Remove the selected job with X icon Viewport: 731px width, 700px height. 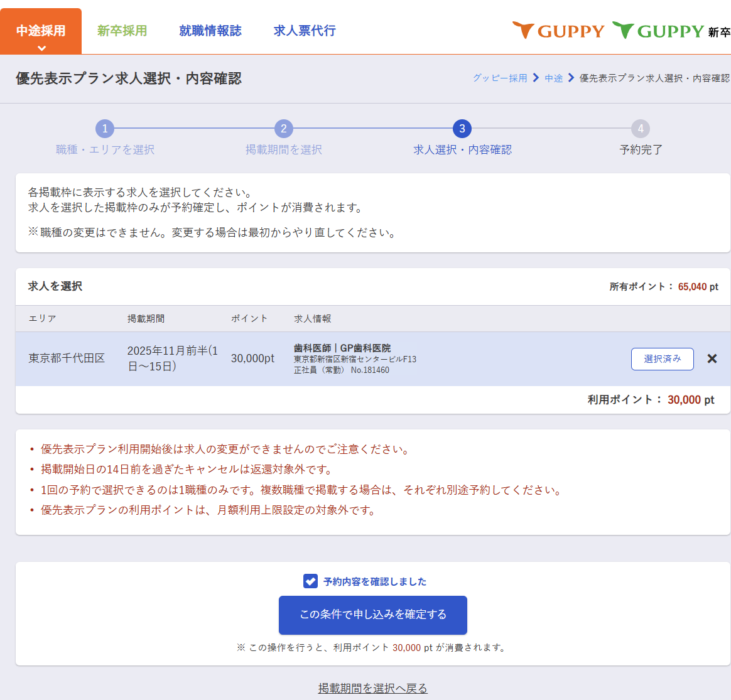pos(712,359)
